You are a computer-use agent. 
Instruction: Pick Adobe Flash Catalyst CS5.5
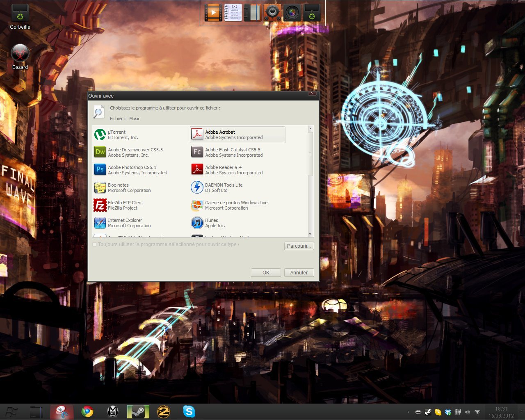233,152
